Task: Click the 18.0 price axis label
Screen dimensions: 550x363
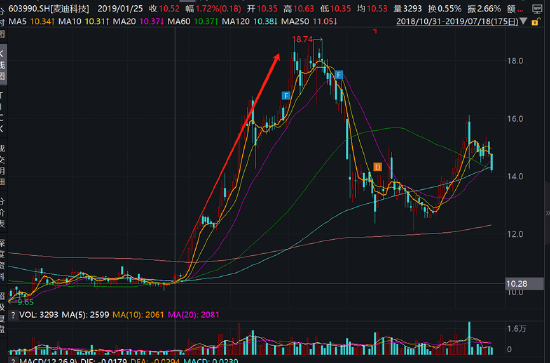Action: pos(515,61)
